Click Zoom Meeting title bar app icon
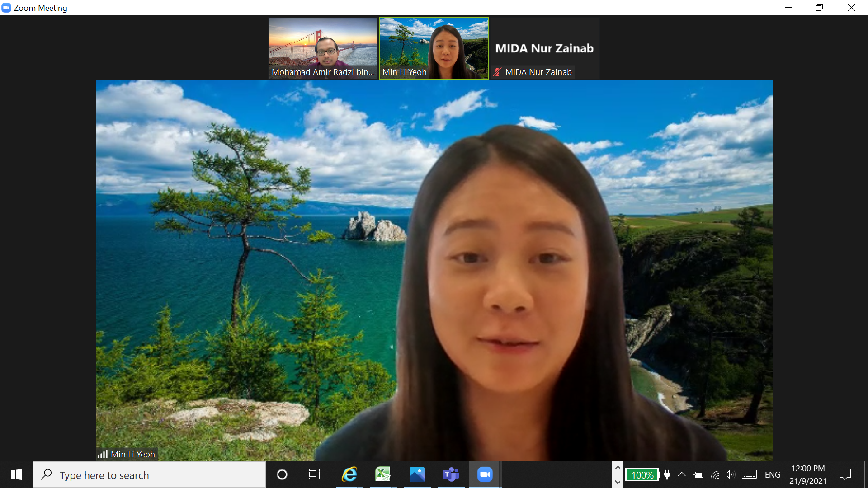 [x=6, y=8]
